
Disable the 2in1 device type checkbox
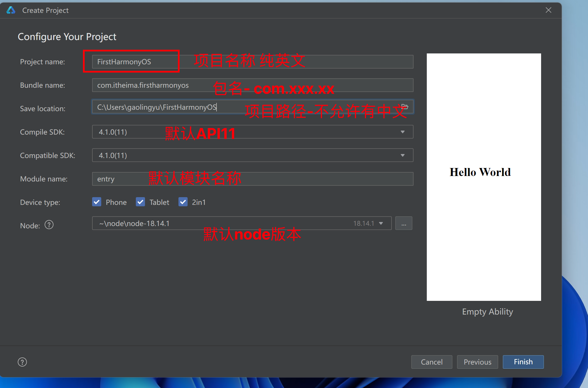(183, 202)
